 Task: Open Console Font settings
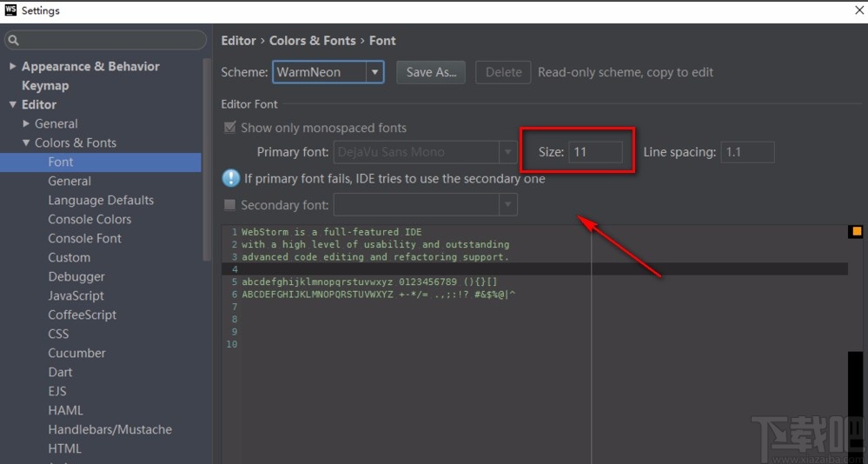click(84, 239)
